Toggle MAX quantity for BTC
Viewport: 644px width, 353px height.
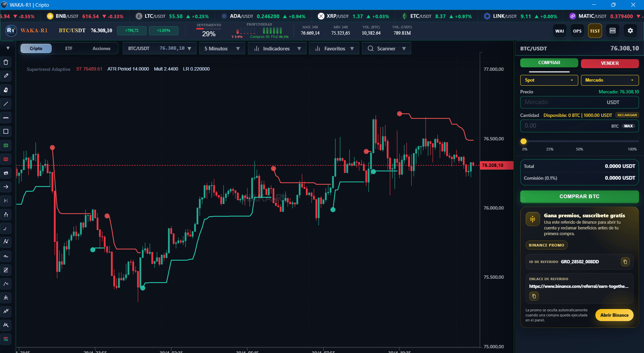click(629, 126)
